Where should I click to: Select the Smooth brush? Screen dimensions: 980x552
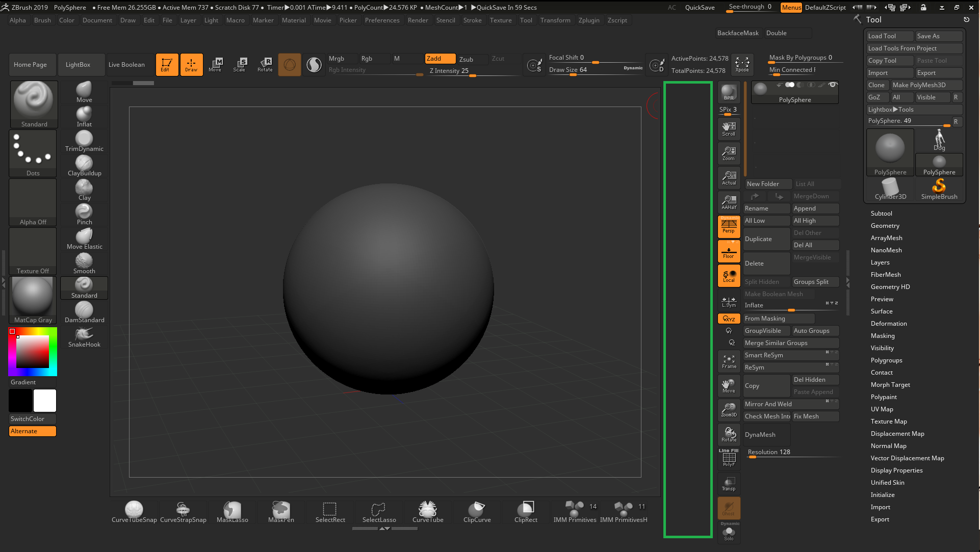pos(84,263)
